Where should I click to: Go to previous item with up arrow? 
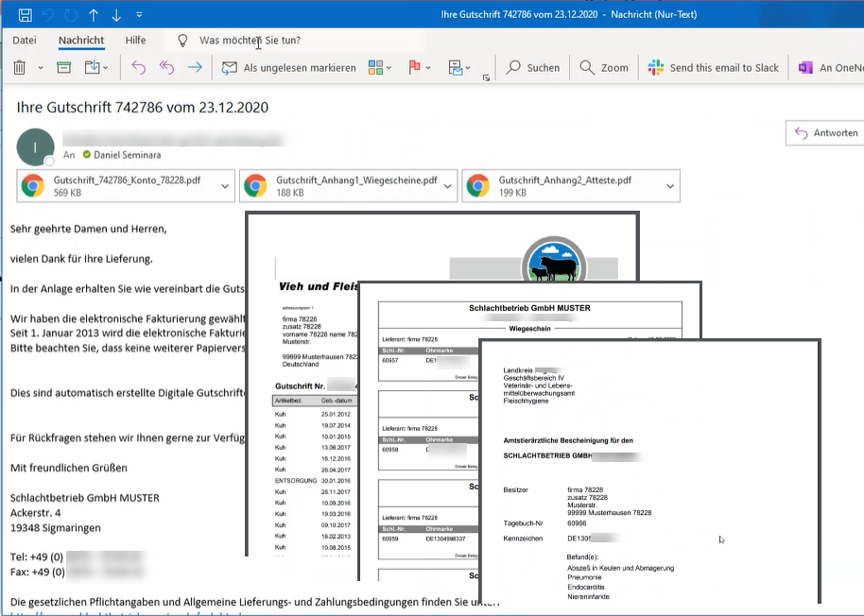pyautogui.click(x=94, y=15)
